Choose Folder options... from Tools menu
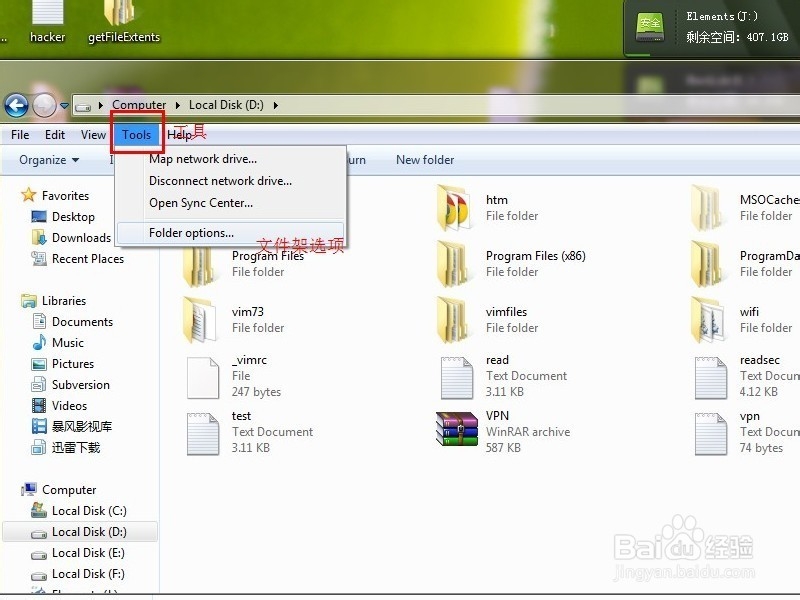The width and height of the screenshot is (800, 600). tap(231, 233)
